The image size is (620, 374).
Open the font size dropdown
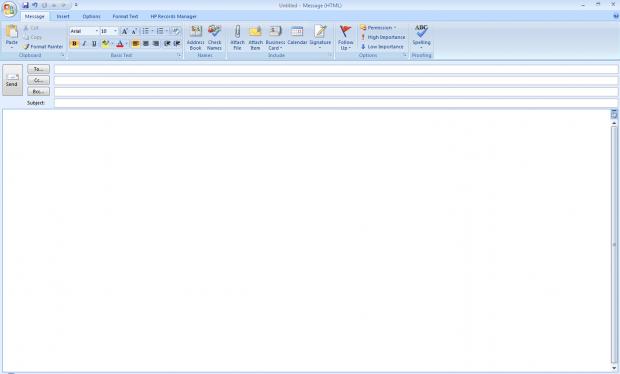115,31
